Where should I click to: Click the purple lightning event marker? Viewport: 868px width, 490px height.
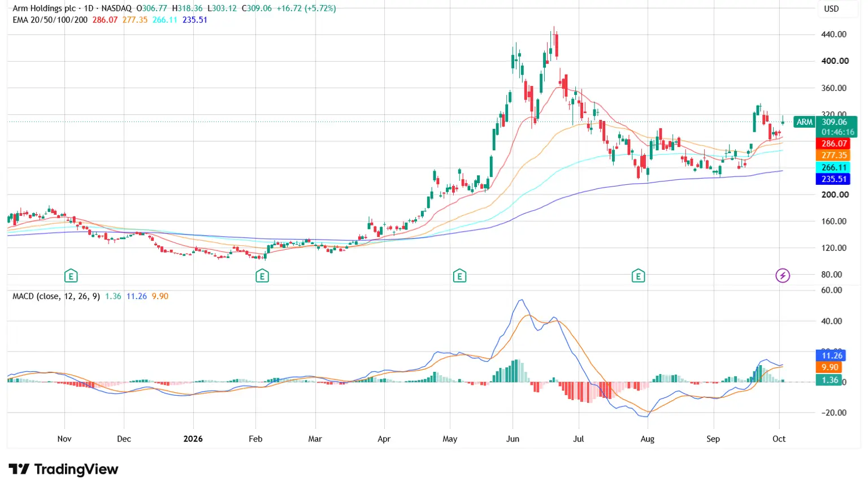pyautogui.click(x=782, y=276)
